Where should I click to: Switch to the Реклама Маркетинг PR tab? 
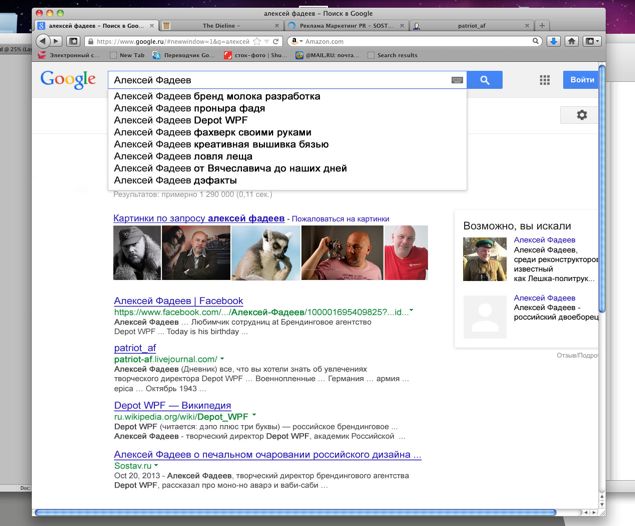pyautogui.click(x=347, y=26)
